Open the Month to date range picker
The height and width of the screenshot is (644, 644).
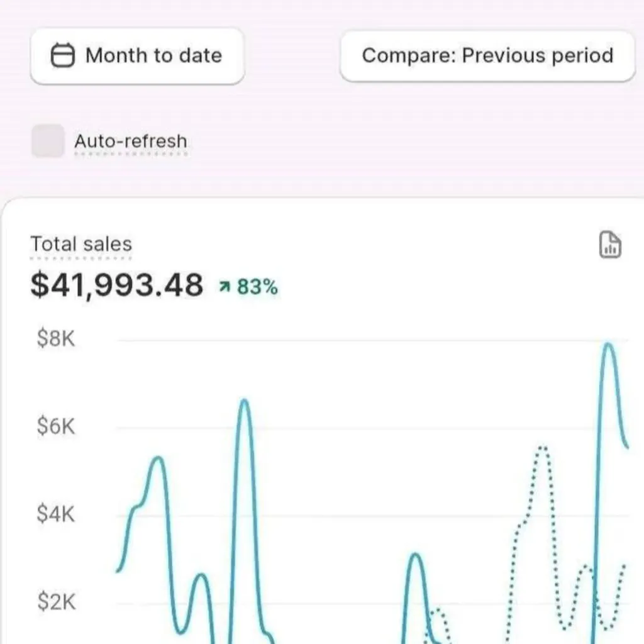pos(136,55)
